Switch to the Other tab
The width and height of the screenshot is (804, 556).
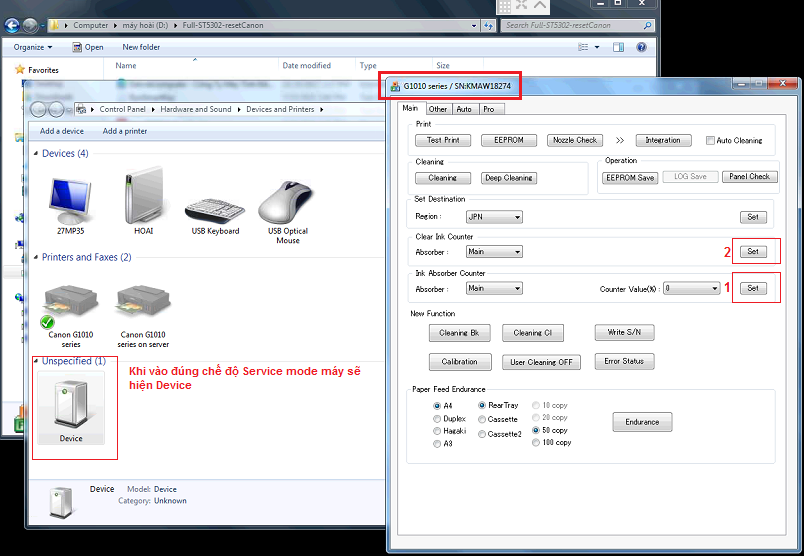click(438, 109)
